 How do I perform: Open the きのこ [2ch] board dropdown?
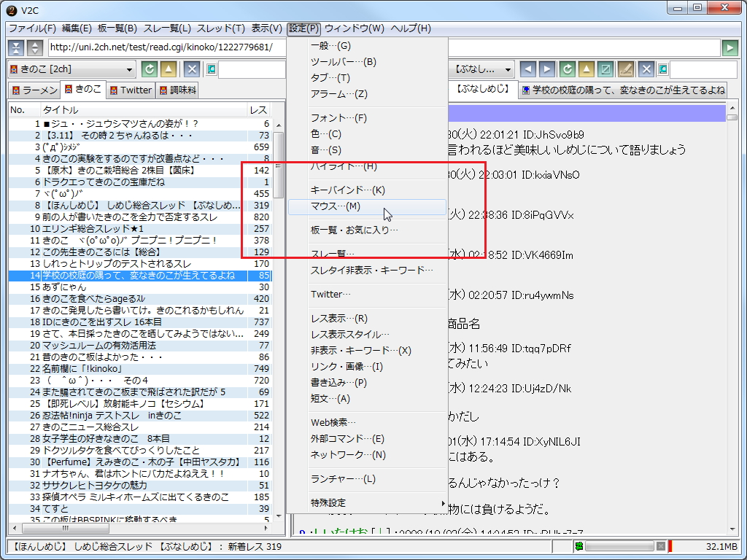pos(73,69)
